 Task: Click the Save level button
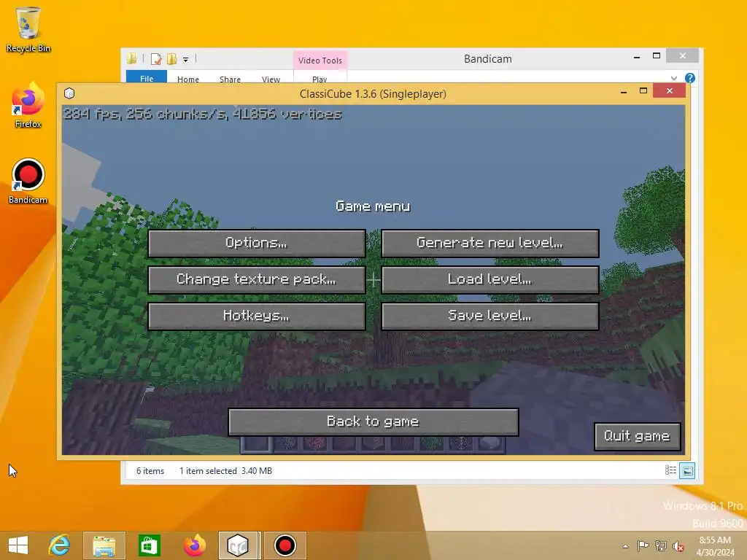coord(489,316)
